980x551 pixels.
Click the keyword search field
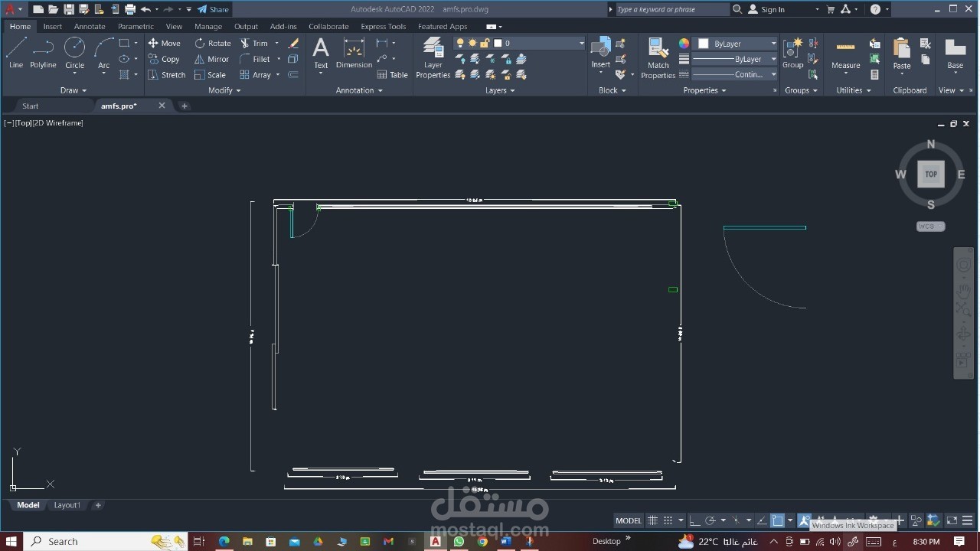[671, 9]
